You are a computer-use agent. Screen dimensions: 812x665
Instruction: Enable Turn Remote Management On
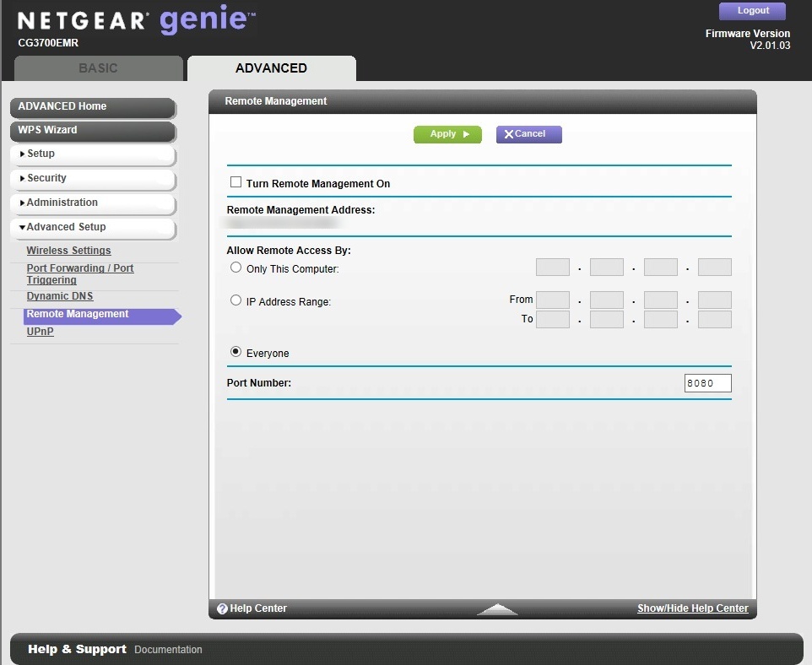coord(235,181)
